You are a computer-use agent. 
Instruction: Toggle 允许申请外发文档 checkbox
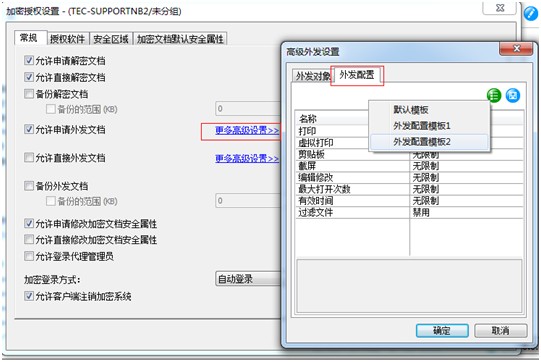pos(29,129)
